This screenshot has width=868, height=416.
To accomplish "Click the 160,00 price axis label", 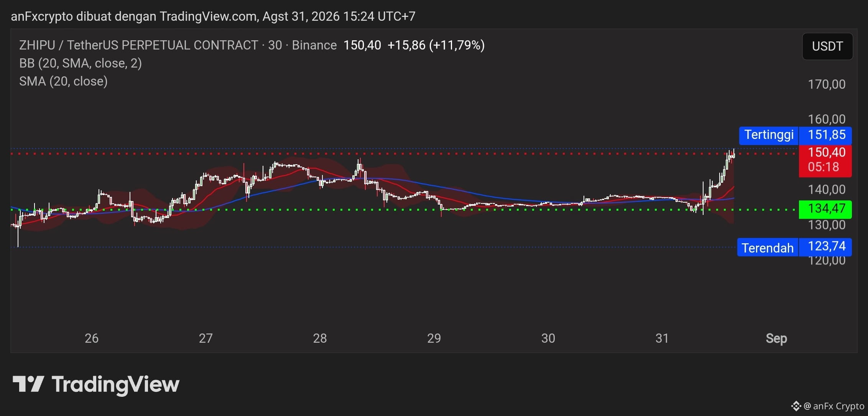I will [x=827, y=119].
